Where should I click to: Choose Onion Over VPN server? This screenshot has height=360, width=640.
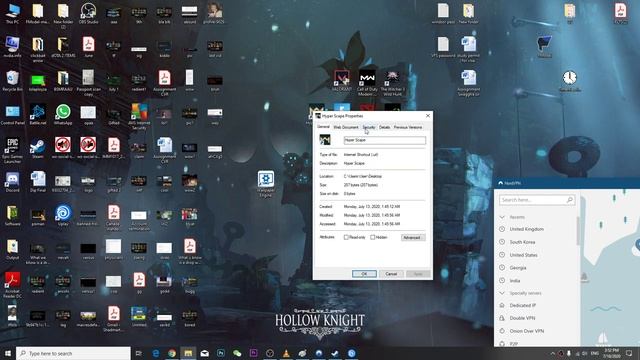coord(527,331)
